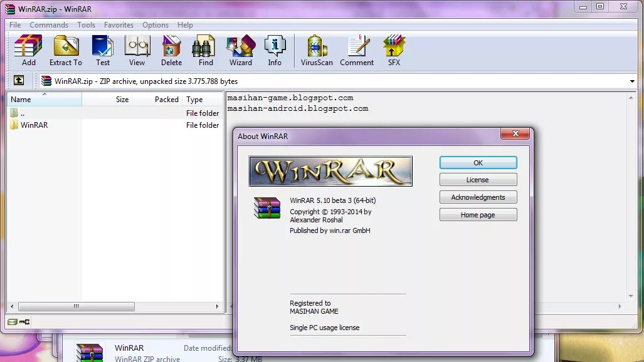Image resolution: width=644 pixels, height=362 pixels.
Task: Select the Add archive tool
Action: pyautogui.click(x=28, y=50)
